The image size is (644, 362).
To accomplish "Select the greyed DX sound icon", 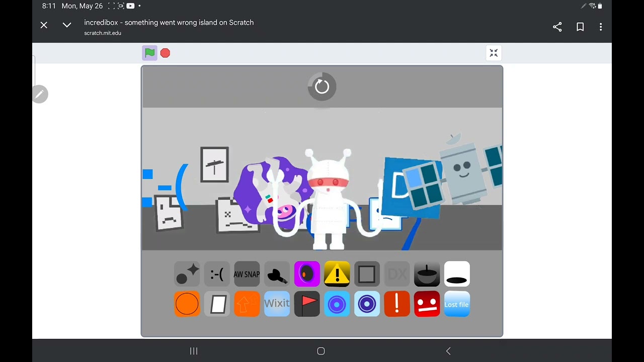I will pos(397,274).
